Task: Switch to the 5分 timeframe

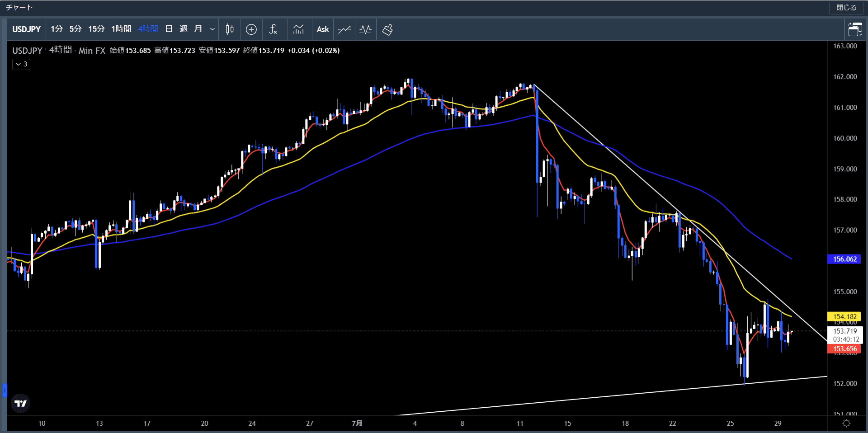Action: (x=75, y=29)
